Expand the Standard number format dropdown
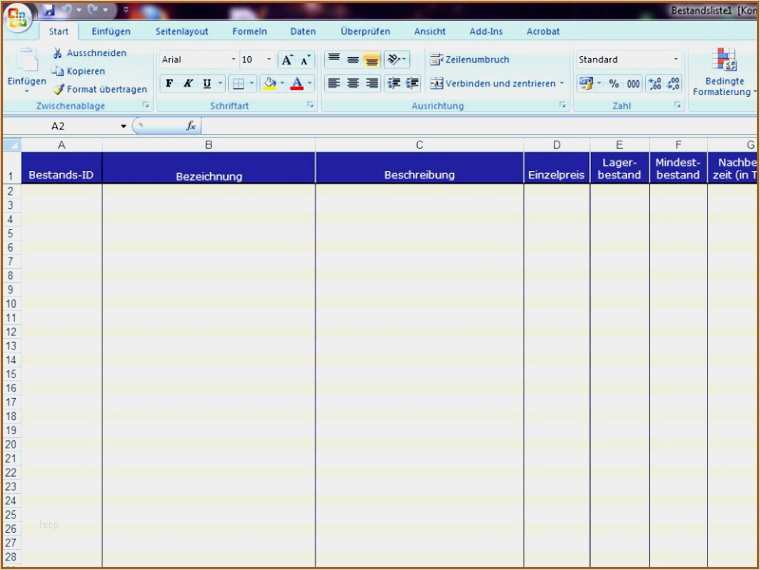Image resolution: width=760 pixels, height=570 pixels. 676,60
